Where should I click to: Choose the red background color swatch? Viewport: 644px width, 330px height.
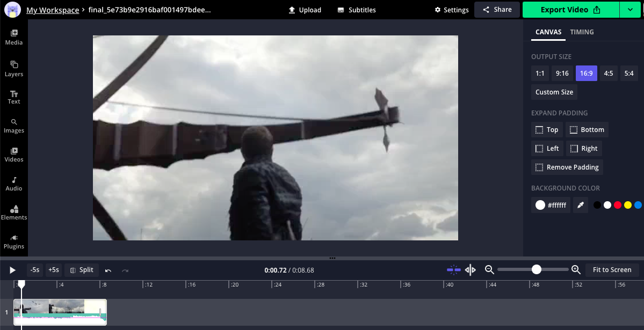tap(618, 205)
